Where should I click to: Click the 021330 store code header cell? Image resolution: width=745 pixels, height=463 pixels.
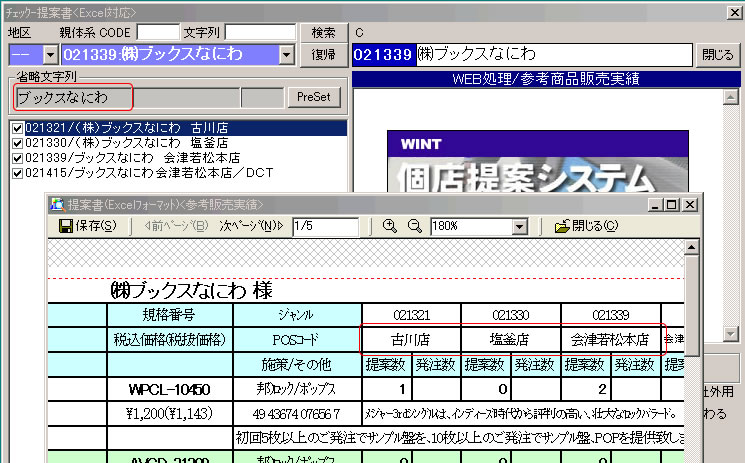coord(510,315)
